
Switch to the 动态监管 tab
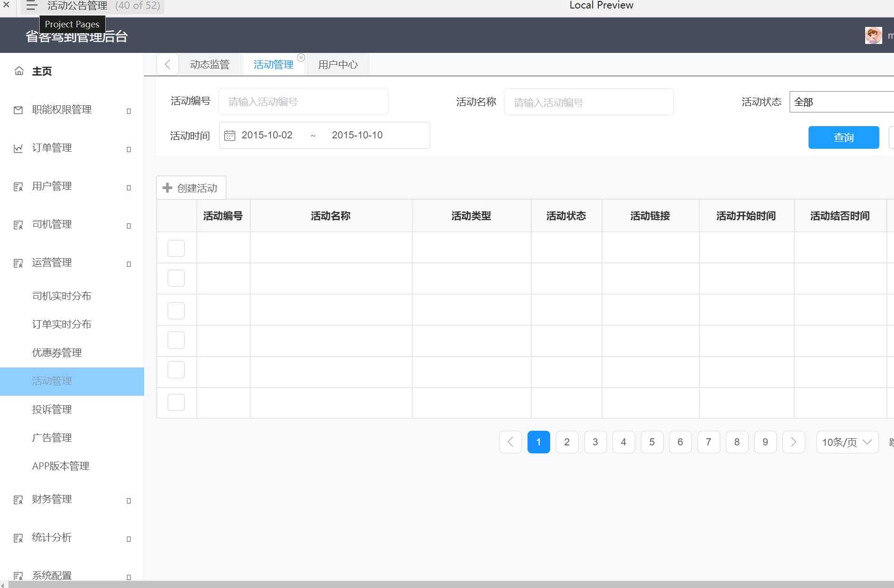(x=210, y=64)
